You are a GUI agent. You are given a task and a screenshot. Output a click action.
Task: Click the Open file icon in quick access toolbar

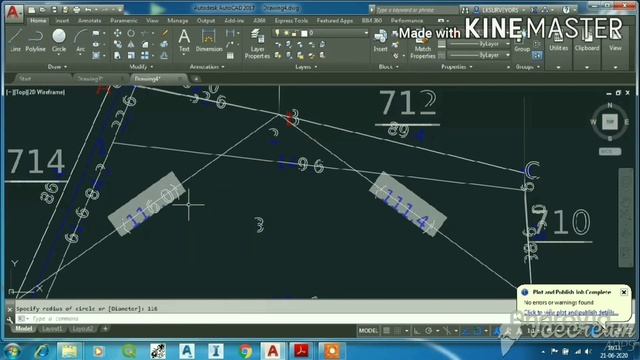42,9
